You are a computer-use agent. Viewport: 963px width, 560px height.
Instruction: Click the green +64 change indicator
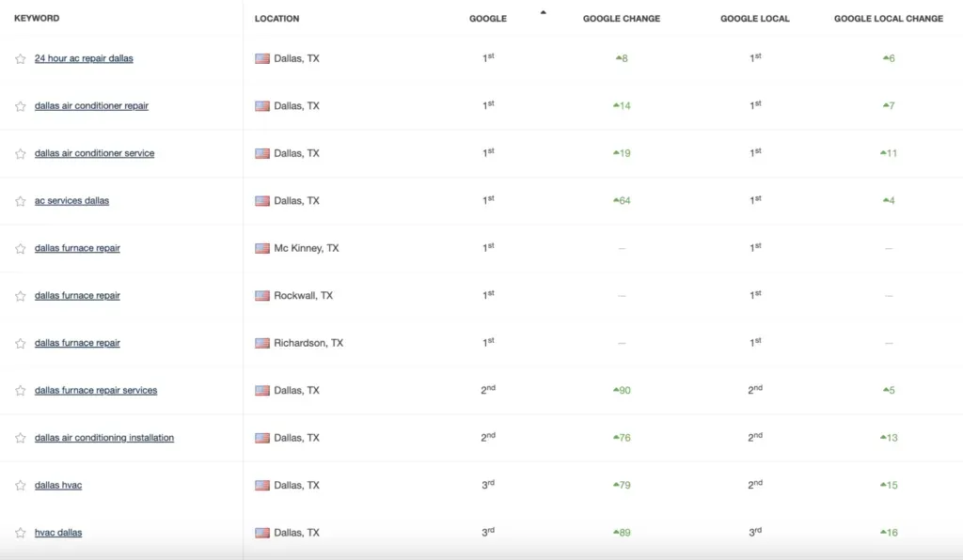pos(623,200)
